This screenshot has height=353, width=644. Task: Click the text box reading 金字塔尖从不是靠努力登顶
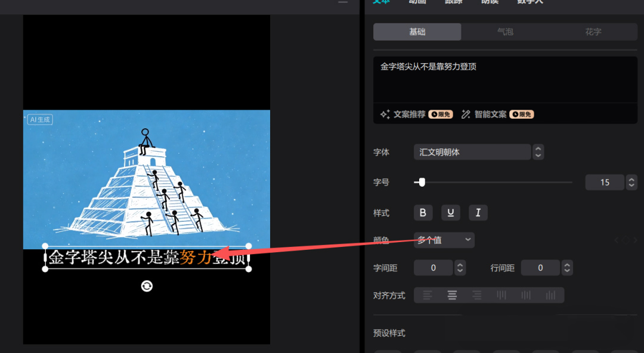[146, 258]
